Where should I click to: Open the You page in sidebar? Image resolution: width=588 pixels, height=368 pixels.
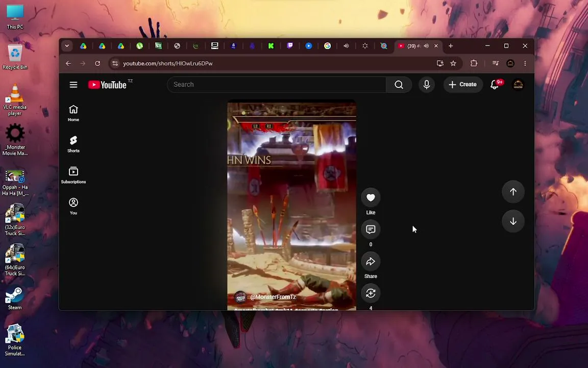click(x=73, y=206)
